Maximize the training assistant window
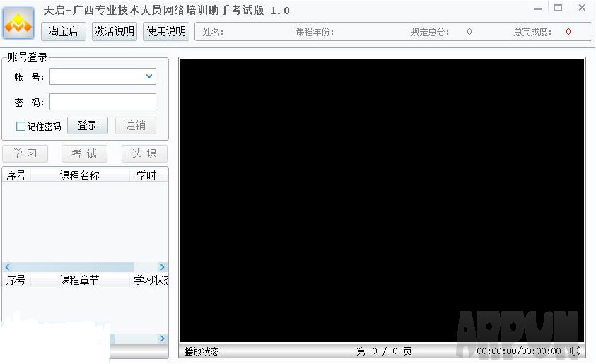The height and width of the screenshot is (364, 596). [559, 8]
